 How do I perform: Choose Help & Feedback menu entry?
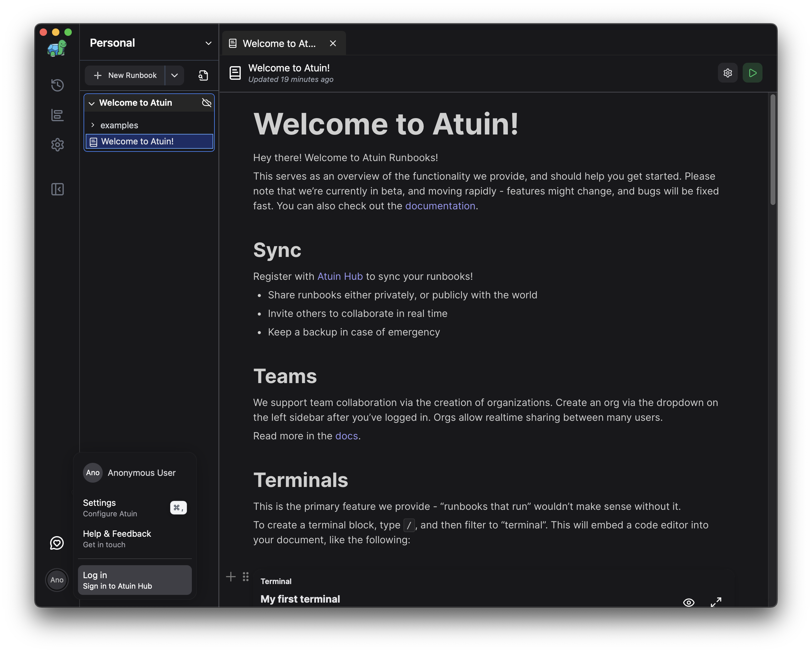pos(117,539)
